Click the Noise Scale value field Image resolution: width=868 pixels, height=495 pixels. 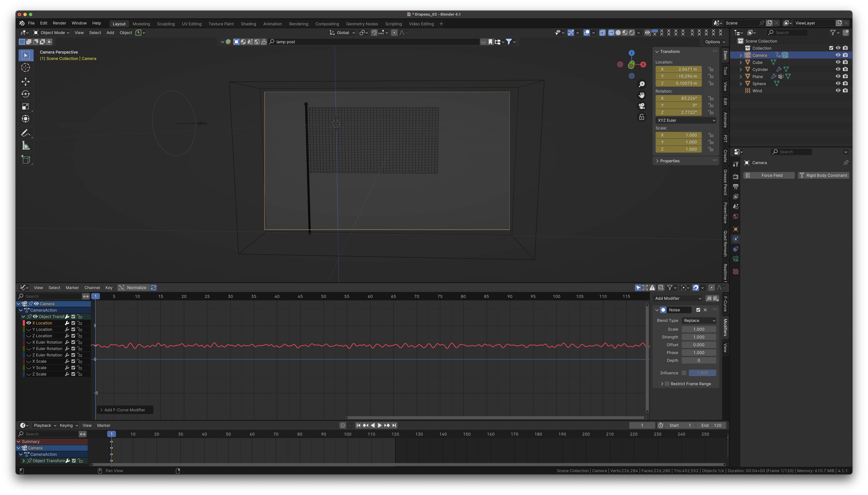pos(699,329)
